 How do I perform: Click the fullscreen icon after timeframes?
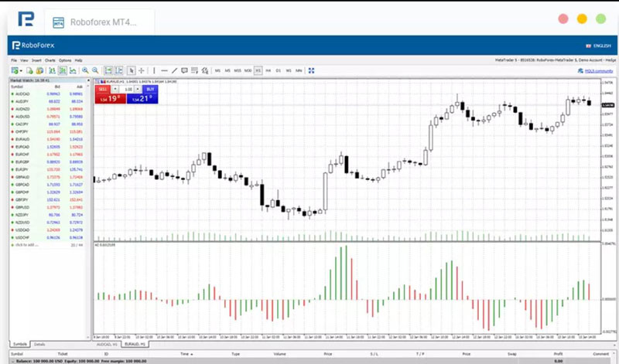tap(311, 70)
